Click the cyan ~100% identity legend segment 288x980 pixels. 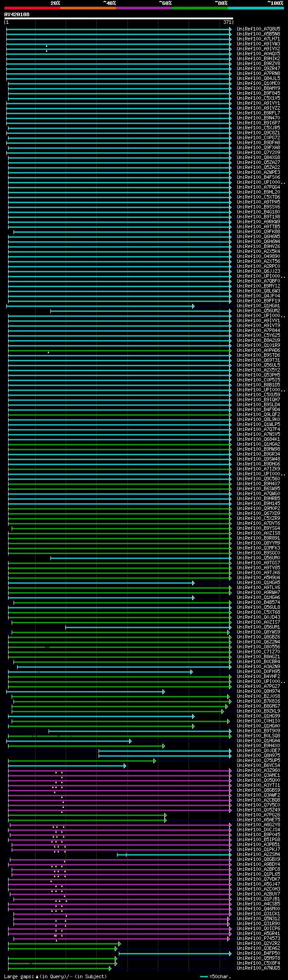click(x=256, y=8)
